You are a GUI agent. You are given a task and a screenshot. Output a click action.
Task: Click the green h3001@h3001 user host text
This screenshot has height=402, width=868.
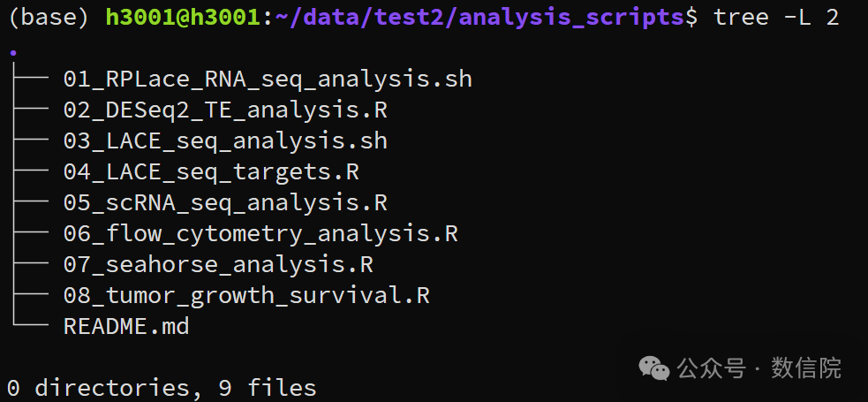(x=183, y=17)
